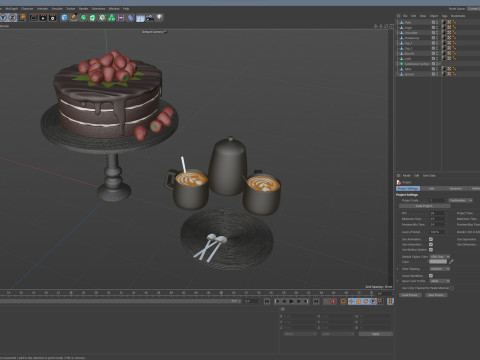Viewport: 480px width, 360px height.
Task: Click the Scale Project button
Action: 424,206
